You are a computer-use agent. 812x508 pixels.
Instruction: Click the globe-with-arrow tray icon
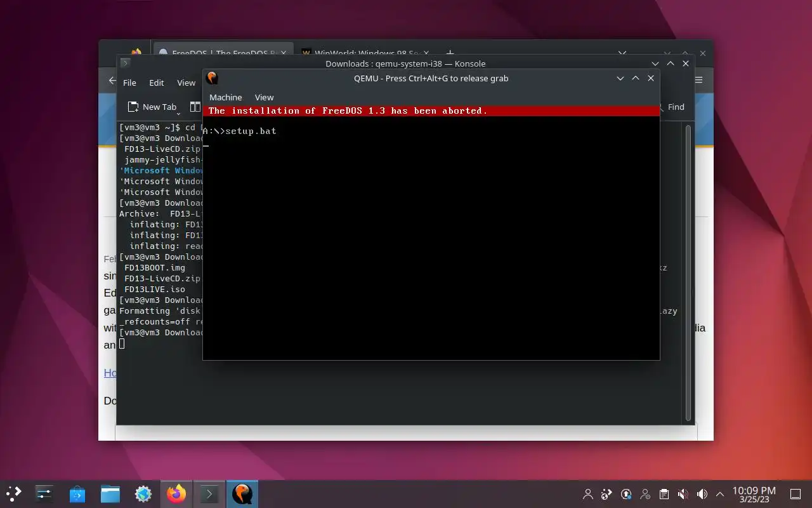(x=607, y=494)
